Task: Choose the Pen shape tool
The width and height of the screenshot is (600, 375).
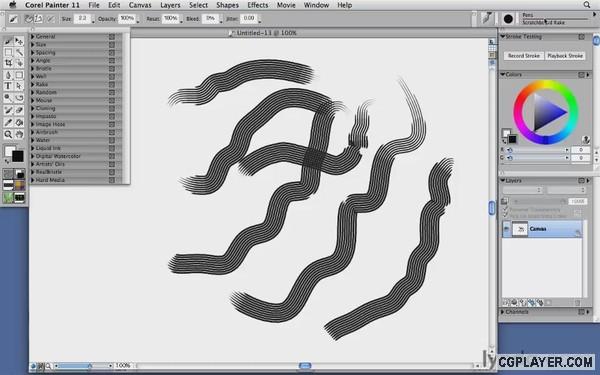Action: [8, 75]
